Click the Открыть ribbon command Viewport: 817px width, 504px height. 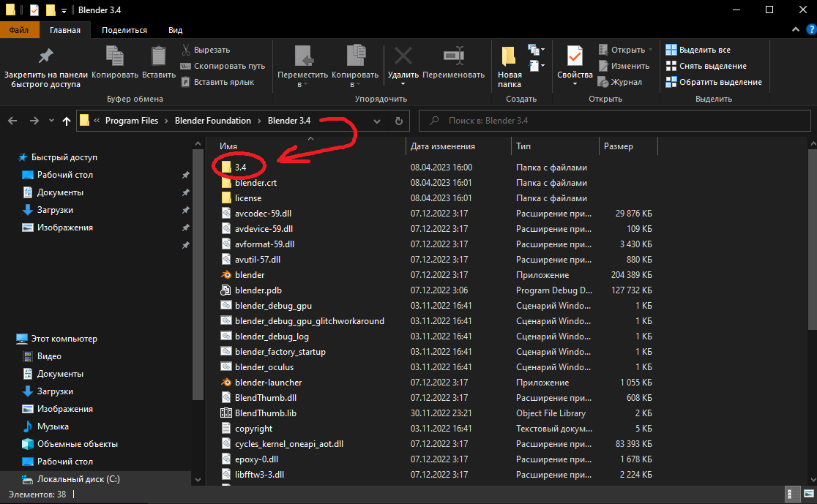coord(624,50)
